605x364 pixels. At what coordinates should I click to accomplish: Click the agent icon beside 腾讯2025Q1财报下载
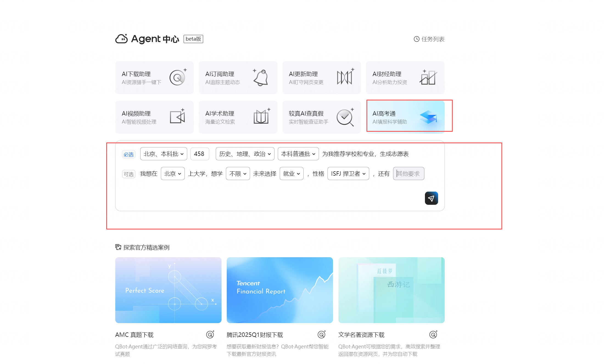(322, 334)
